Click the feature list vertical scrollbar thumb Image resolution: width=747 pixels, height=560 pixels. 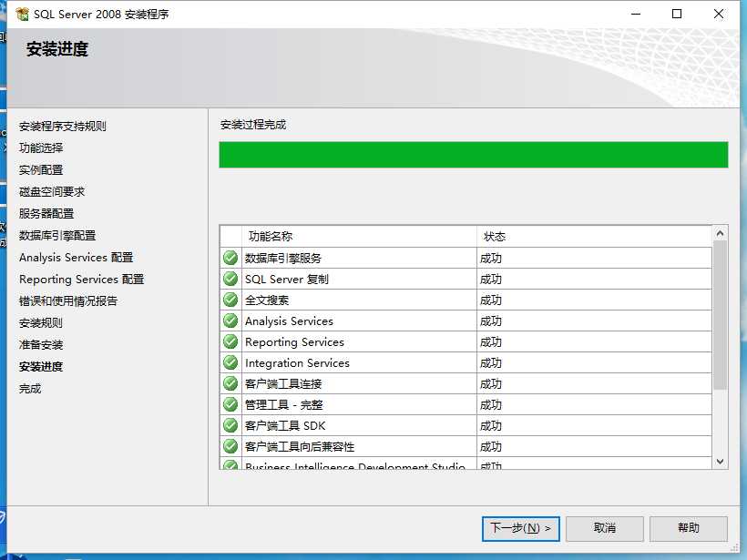coord(721,315)
